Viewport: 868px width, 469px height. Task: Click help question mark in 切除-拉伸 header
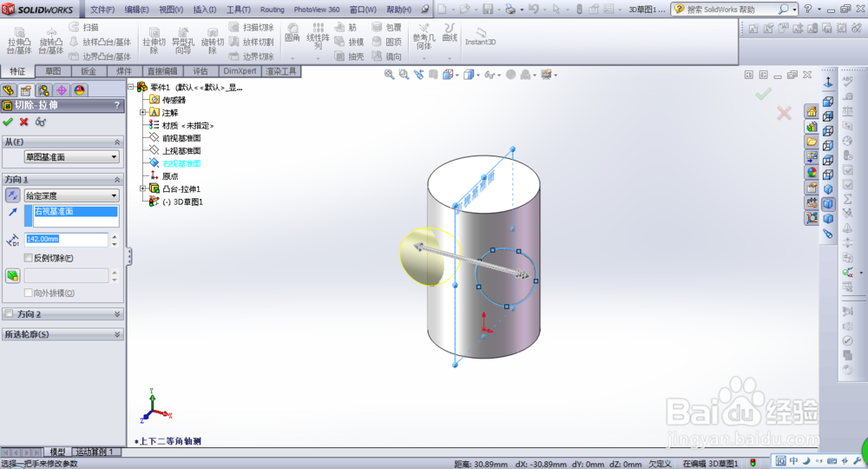coord(117,105)
